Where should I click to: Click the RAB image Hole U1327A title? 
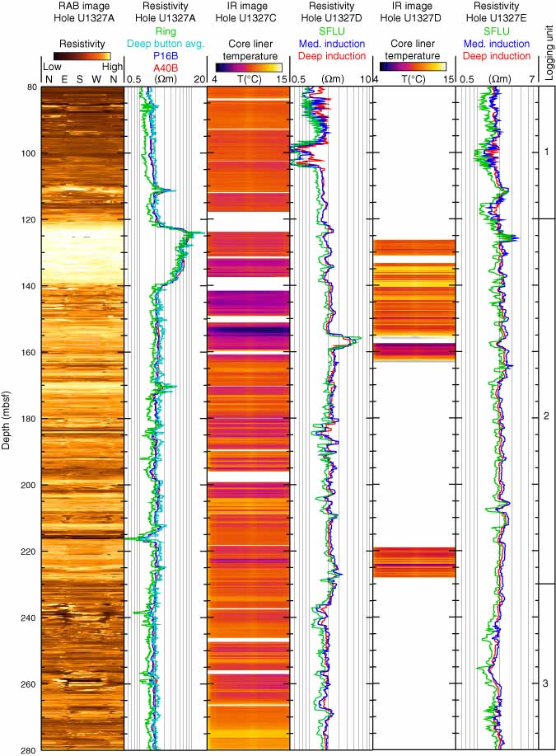[82, 12]
